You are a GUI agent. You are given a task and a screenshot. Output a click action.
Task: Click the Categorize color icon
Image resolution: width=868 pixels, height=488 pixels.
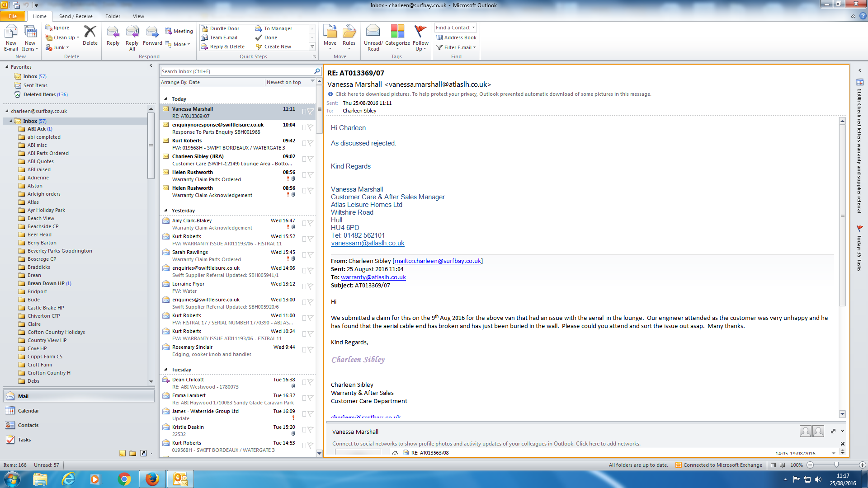pos(397,32)
